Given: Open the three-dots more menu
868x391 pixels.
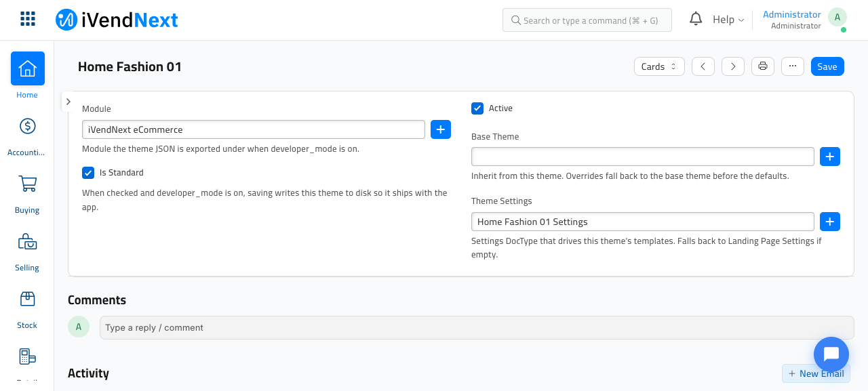Looking at the screenshot, I should point(793,66).
